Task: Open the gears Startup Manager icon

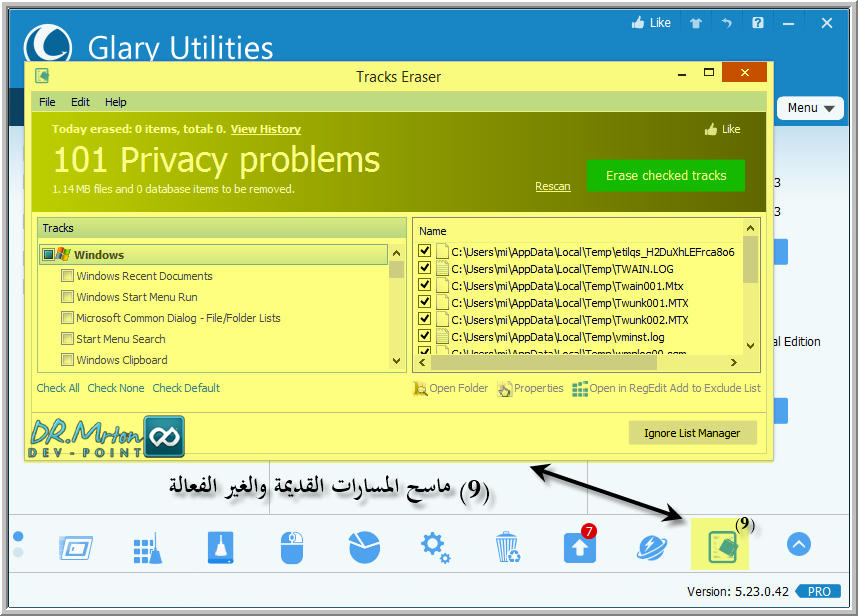Action: (436, 548)
